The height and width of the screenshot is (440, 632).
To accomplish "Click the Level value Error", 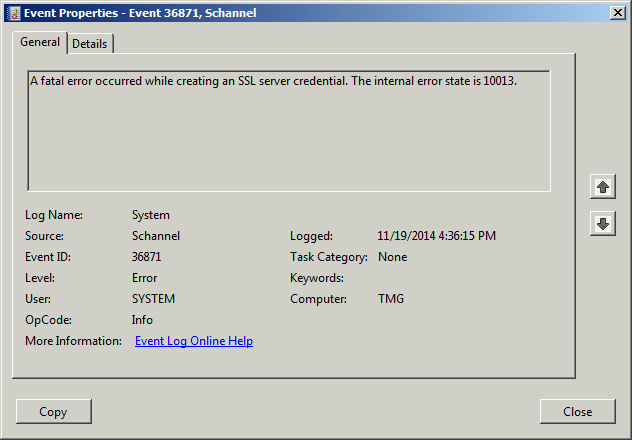I will tap(144, 278).
